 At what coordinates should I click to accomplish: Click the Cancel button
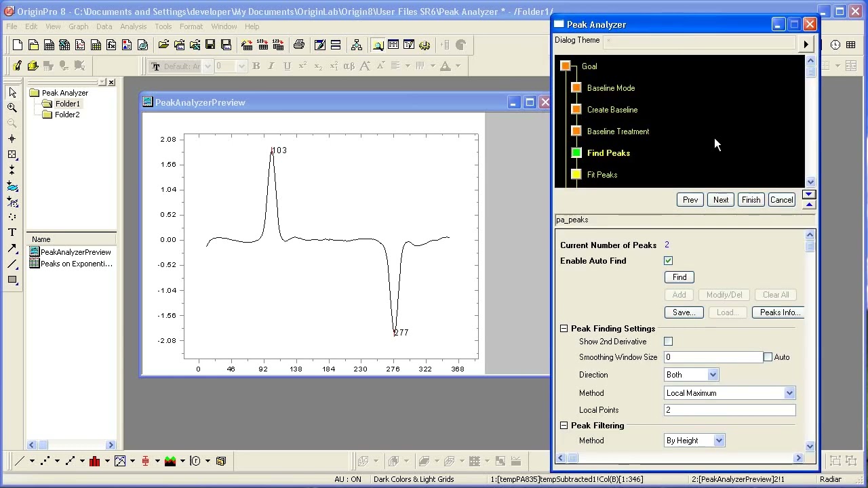[x=781, y=200]
